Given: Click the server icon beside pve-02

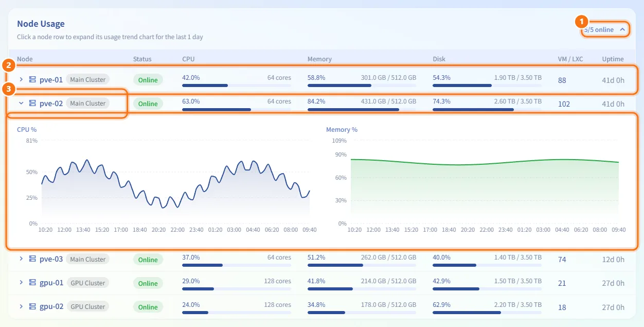Looking at the screenshot, I should tap(32, 103).
